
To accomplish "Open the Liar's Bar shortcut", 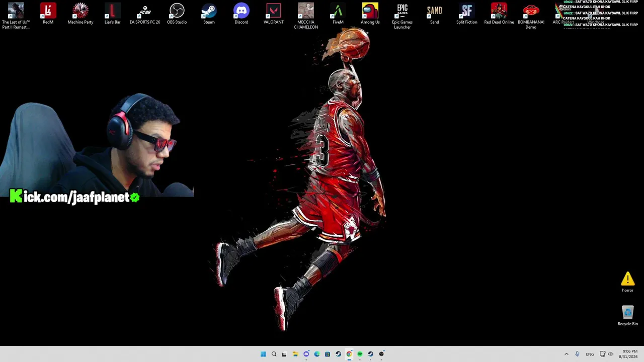I will [112, 14].
